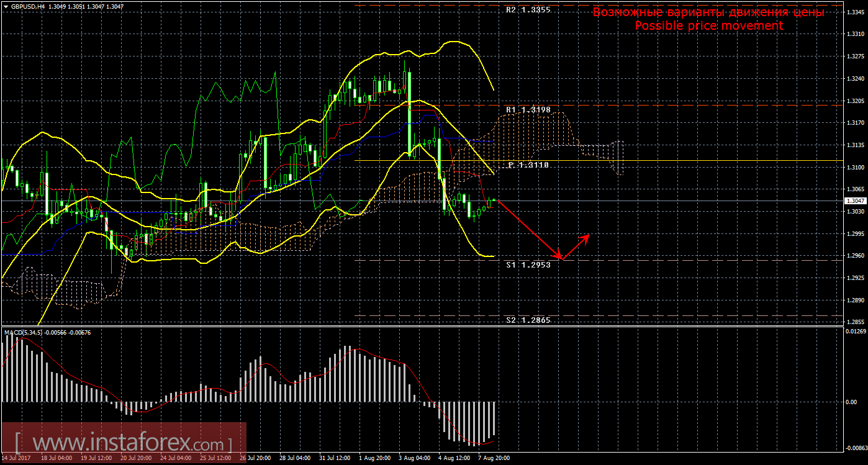Click the current price tag 1.3047

tap(854, 201)
